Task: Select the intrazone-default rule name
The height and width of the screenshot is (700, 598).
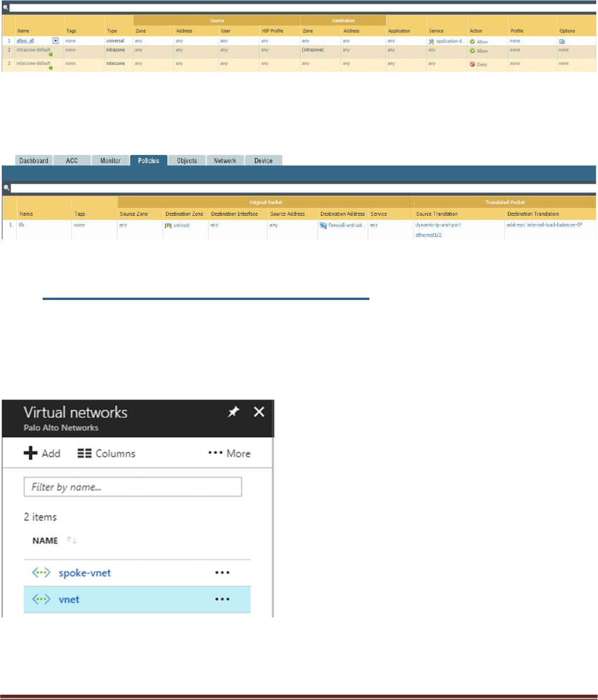Action: [x=33, y=50]
